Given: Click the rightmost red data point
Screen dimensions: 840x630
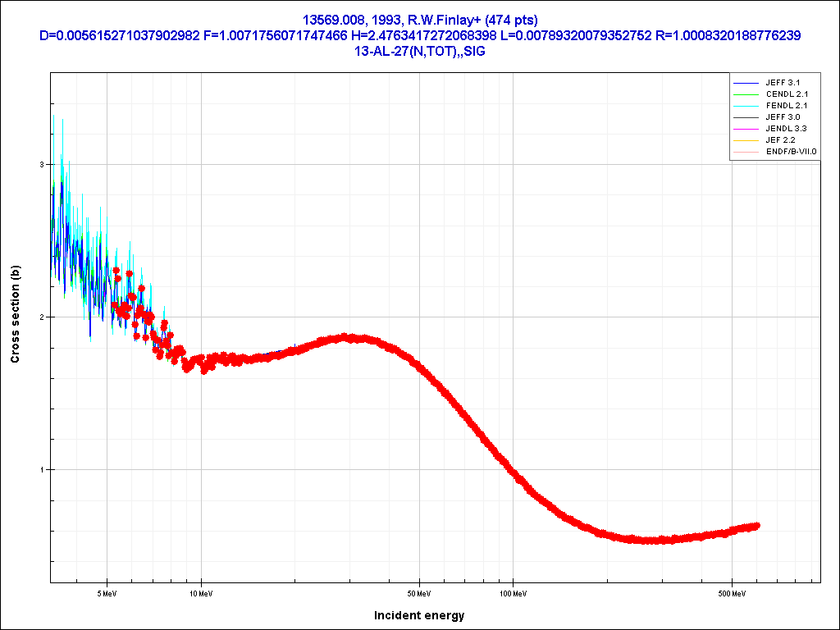Looking at the screenshot, I should coord(756,526).
